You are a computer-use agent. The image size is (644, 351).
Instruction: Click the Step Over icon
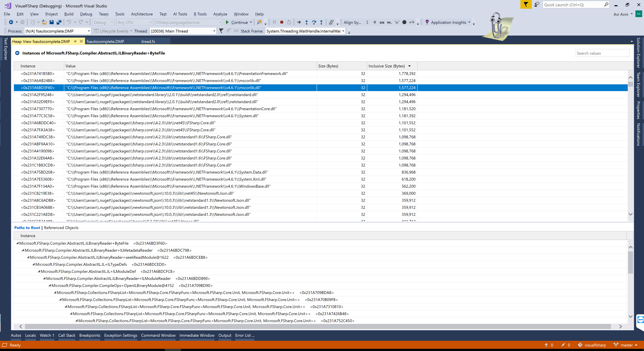pos(314,22)
